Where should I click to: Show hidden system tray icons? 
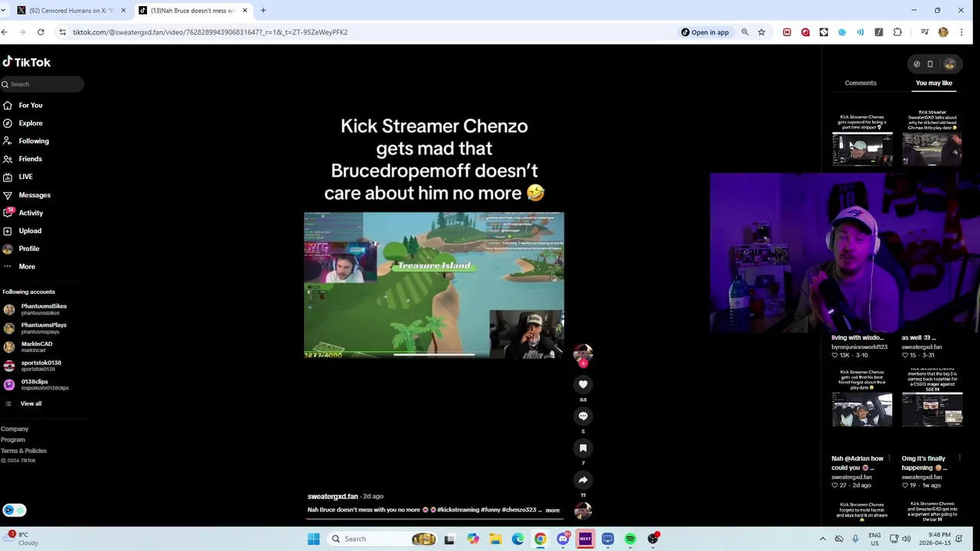823,539
